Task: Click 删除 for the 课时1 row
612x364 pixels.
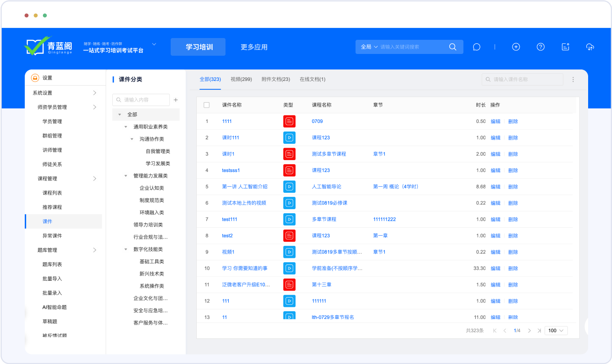Action: click(x=513, y=154)
